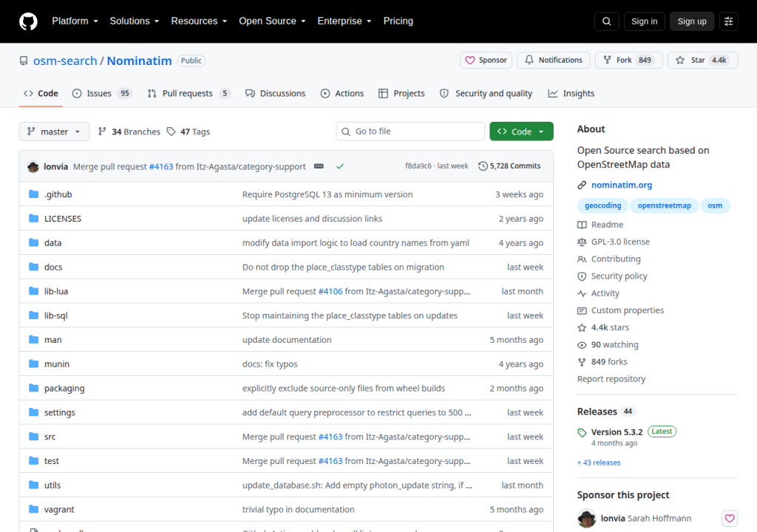
Task: Click the commit status checkmark icon
Action: [340, 166]
